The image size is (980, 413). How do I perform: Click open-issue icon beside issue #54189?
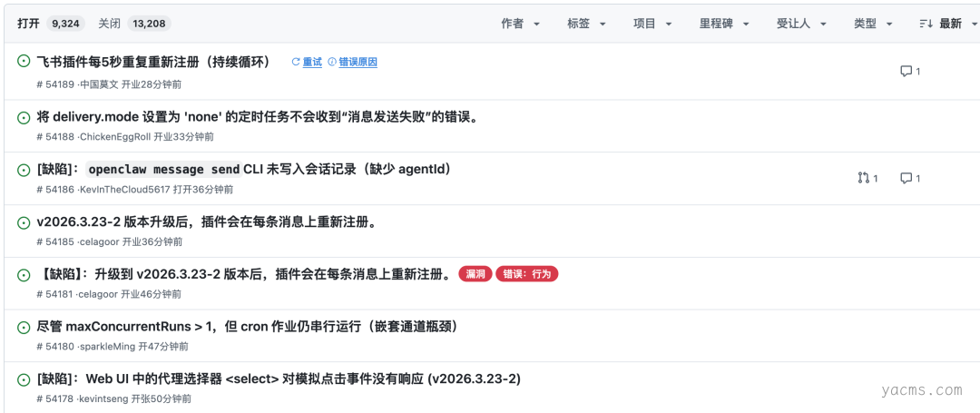click(24, 62)
